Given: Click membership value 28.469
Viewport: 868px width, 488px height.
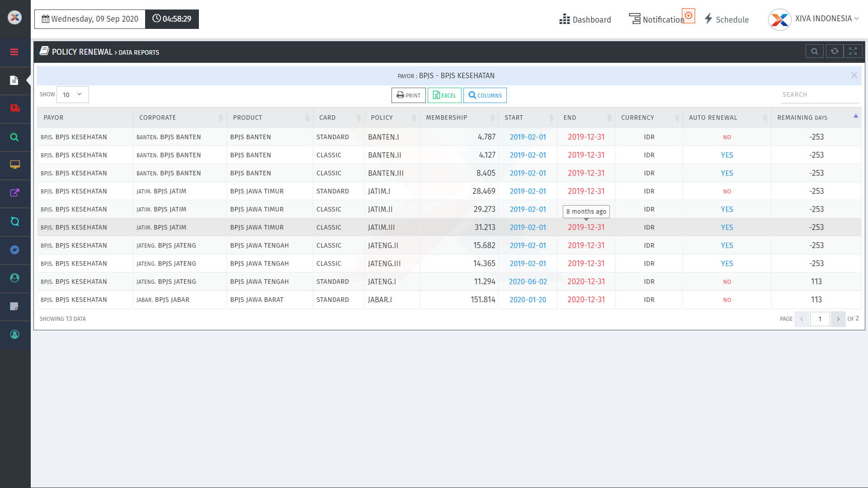Looking at the screenshot, I should pyautogui.click(x=484, y=191).
